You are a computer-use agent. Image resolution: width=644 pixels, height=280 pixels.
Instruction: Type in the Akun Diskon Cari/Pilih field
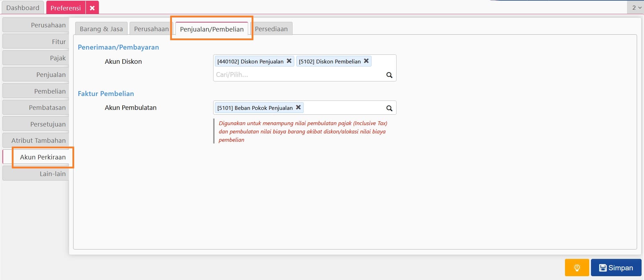[x=298, y=75]
